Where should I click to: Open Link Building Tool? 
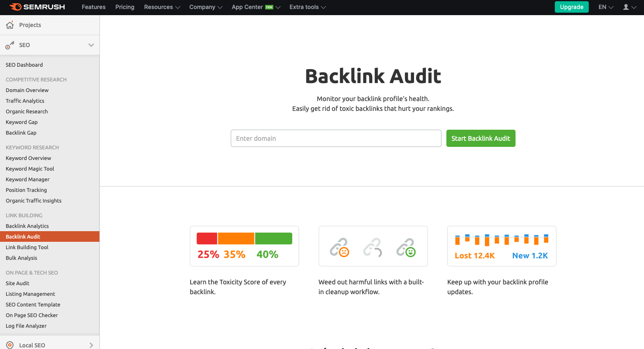coord(27,247)
